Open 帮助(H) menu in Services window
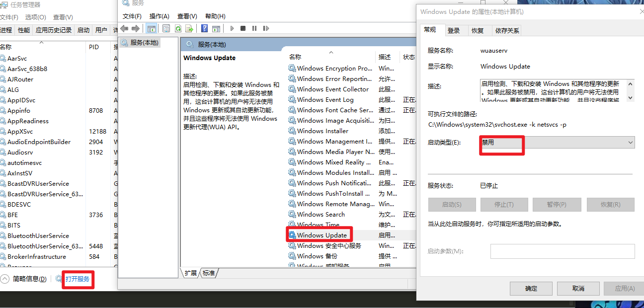This screenshot has width=644, height=308. point(215,16)
